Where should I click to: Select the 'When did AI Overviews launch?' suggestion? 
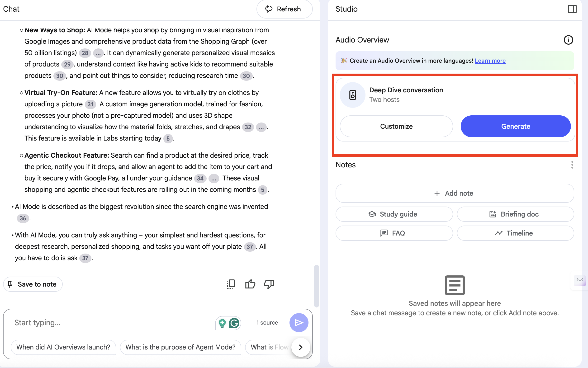[63, 347]
